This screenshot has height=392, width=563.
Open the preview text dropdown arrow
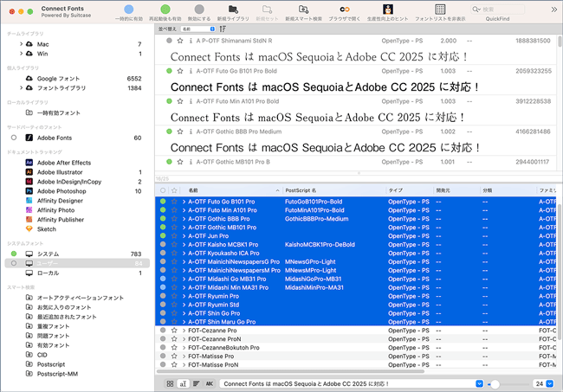tap(479, 383)
